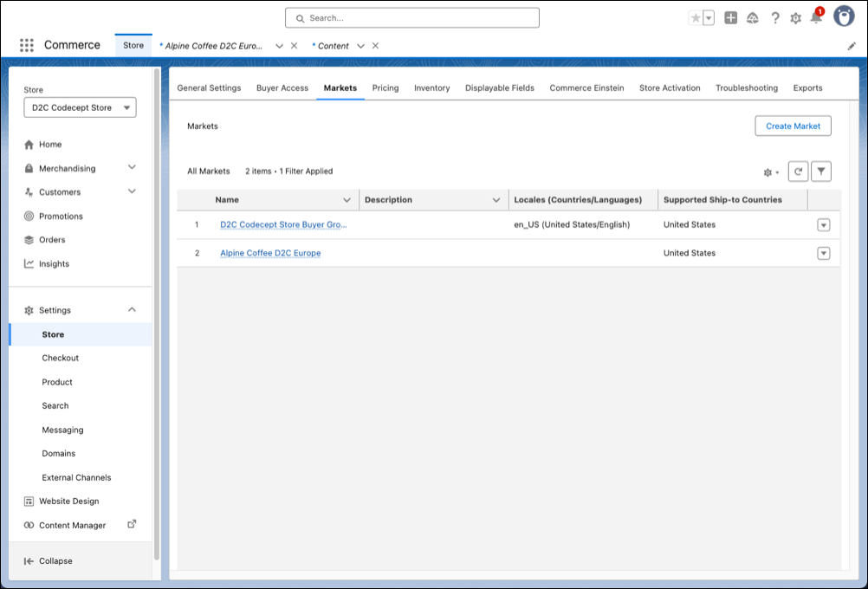Switch to the Pricing tab
The width and height of the screenshot is (868, 589).
385,88
